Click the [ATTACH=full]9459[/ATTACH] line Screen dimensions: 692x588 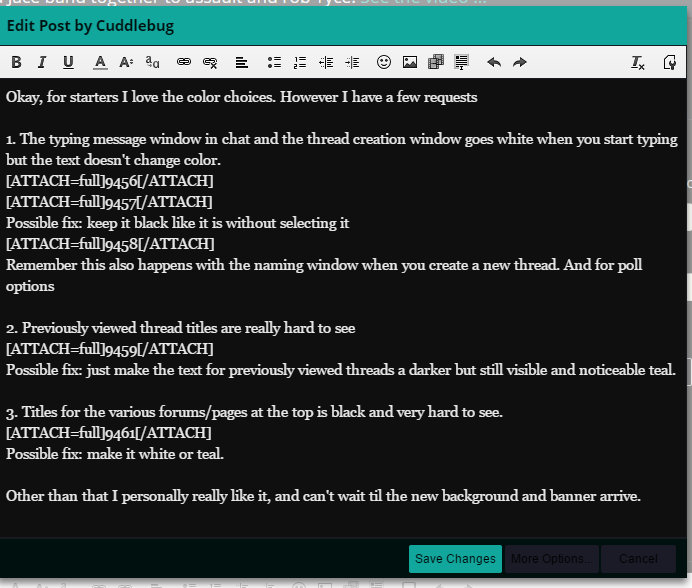109,349
